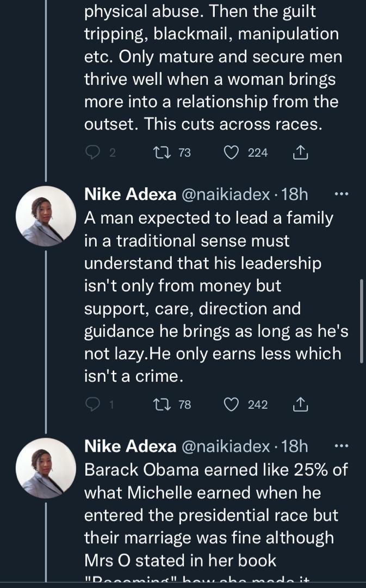Click the 18h timestamp on the Obama tweet

(295, 447)
